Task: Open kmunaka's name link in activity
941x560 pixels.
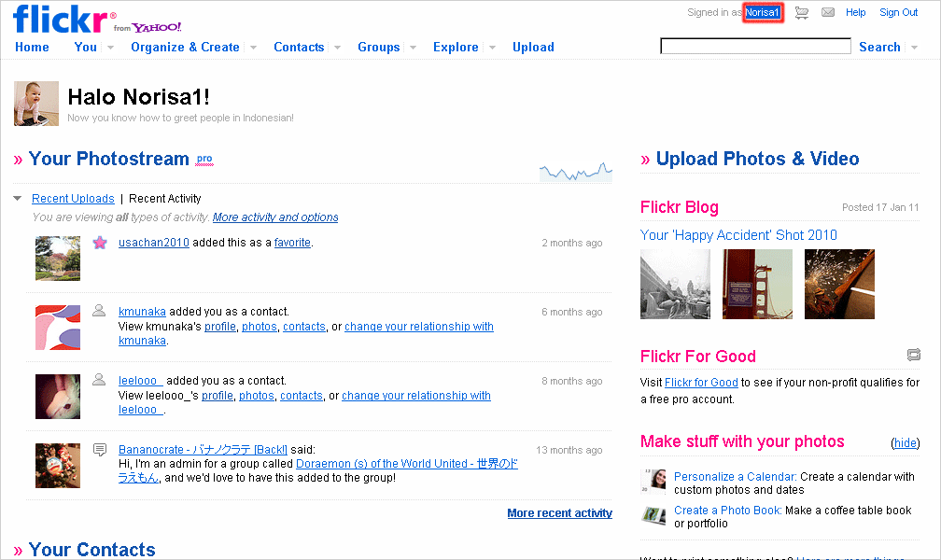Action: pos(142,311)
